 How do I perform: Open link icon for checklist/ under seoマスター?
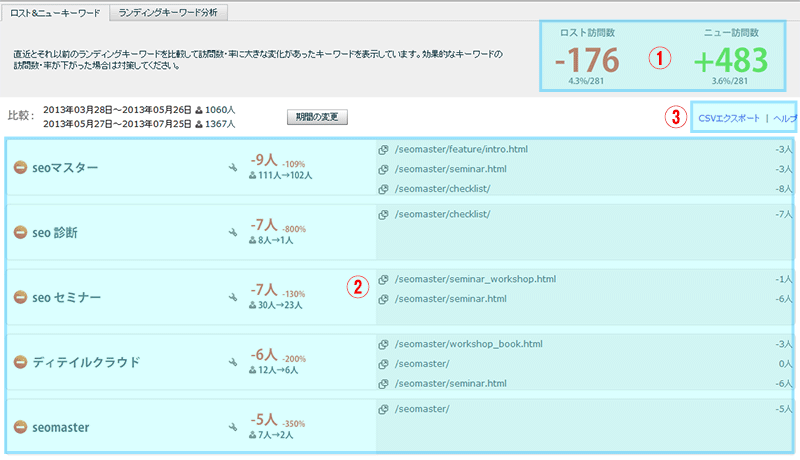[x=384, y=189]
